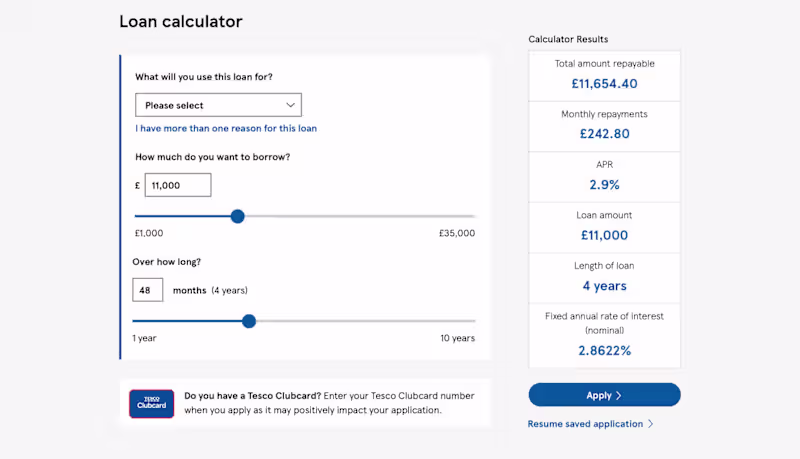Click the 1 year label under duration slider
Viewport: 800px width, 459px height.
click(x=144, y=338)
